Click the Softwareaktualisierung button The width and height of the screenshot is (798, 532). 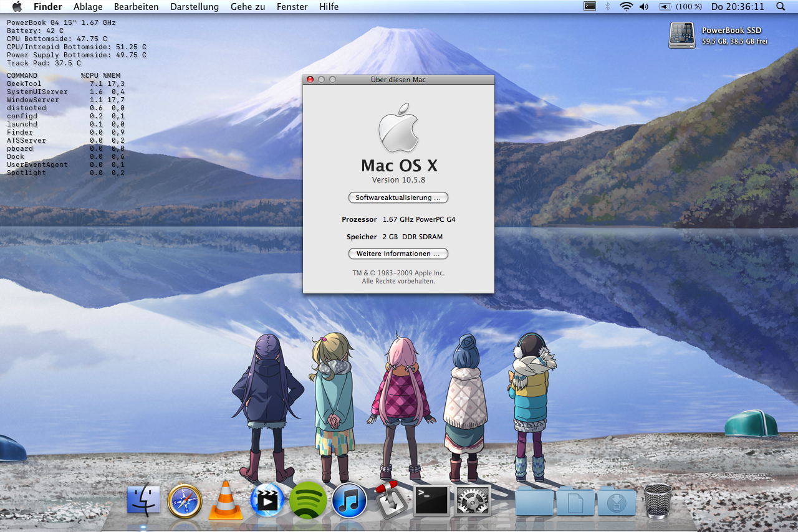(398, 197)
